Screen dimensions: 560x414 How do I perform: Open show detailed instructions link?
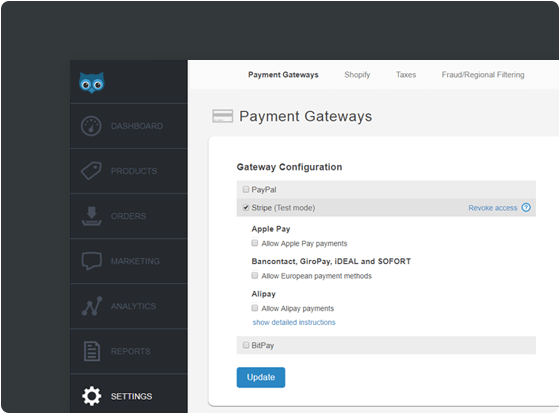coord(294,322)
